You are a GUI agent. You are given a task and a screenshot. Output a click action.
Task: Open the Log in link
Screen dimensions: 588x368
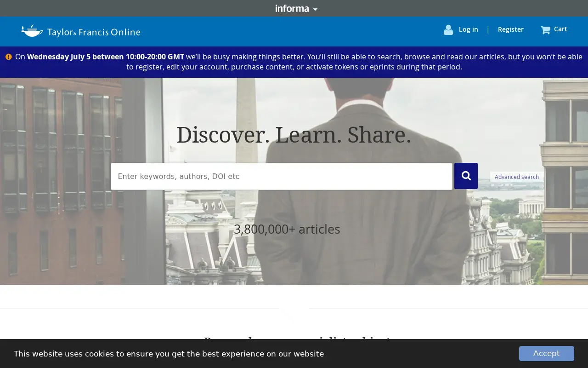click(468, 29)
